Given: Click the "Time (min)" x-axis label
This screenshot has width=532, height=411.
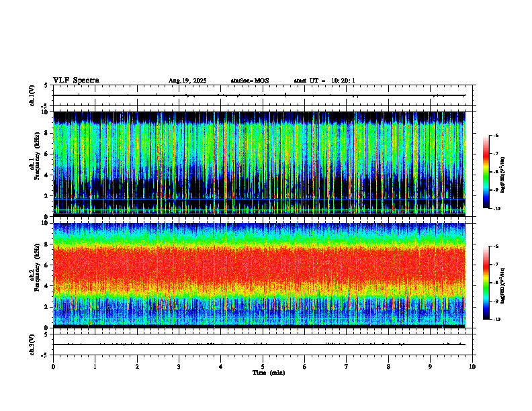Looking at the screenshot, I should (269, 373).
